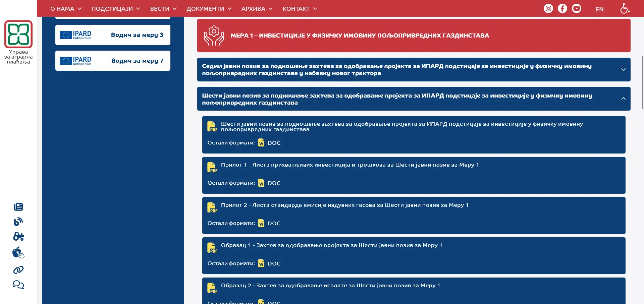Screen dimensions: 644x304
Task: Open the YouTube channel icon
Action: tap(577, 9)
